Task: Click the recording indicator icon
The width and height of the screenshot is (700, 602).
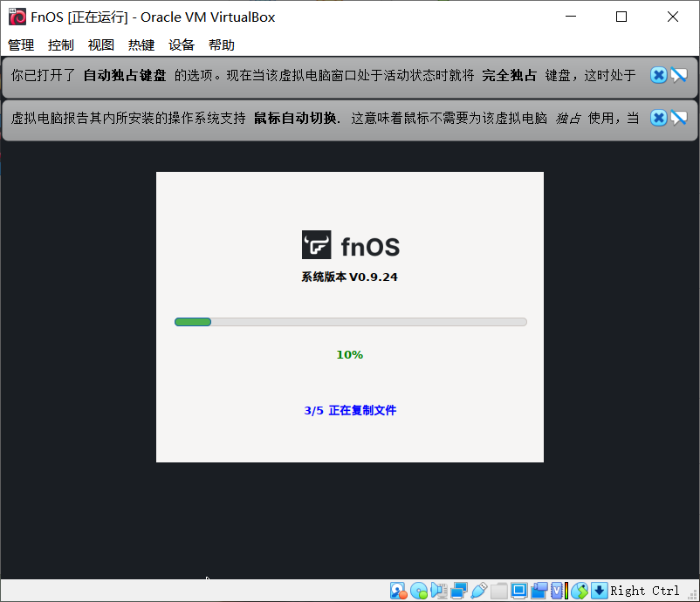Action: pyautogui.click(x=539, y=591)
